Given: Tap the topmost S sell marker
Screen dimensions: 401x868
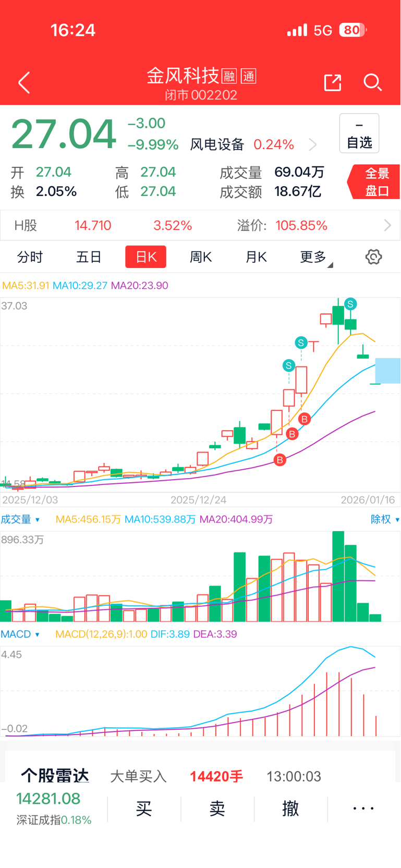Looking at the screenshot, I should (350, 304).
